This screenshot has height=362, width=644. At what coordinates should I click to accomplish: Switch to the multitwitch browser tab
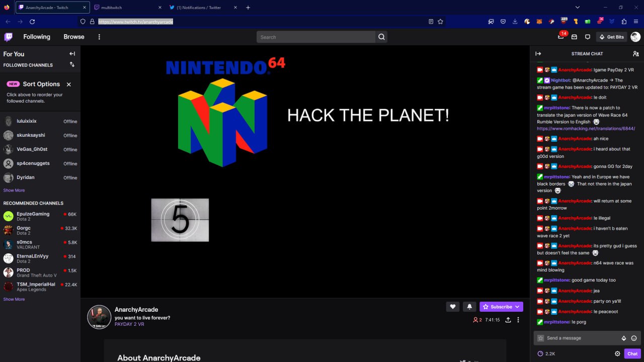point(128,8)
